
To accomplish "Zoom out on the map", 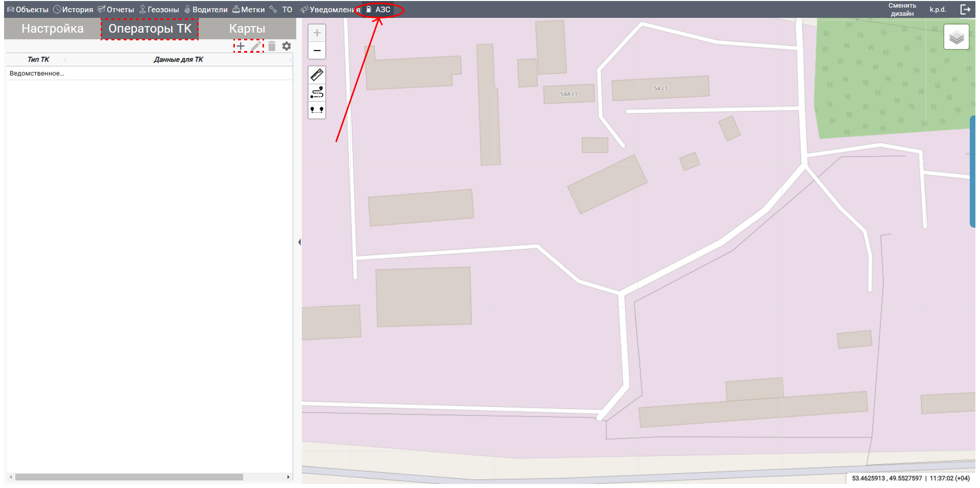I will click(317, 51).
